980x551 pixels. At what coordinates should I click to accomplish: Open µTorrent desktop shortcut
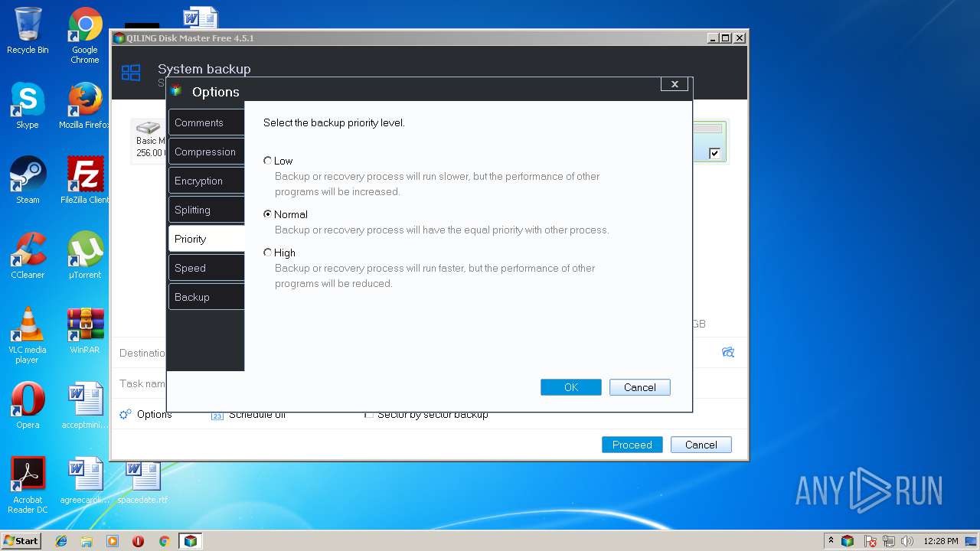click(x=85, y=256)
